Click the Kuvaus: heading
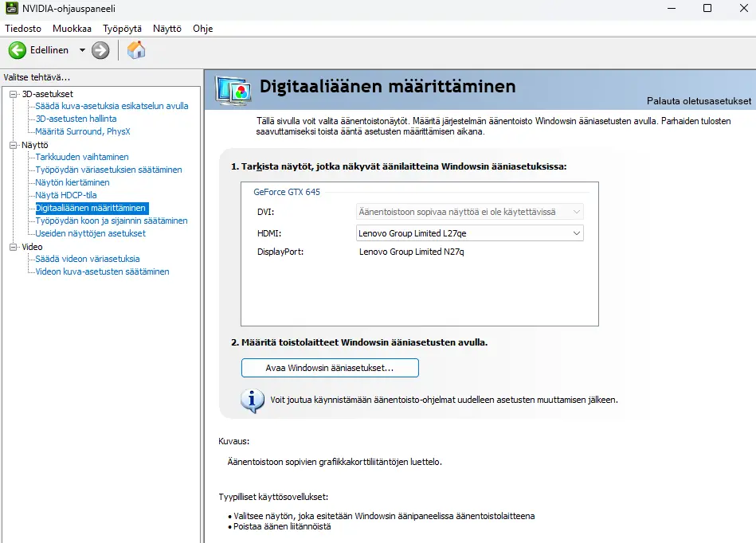Viewport: 756px width, 543px height. click(x=234, y=441)
